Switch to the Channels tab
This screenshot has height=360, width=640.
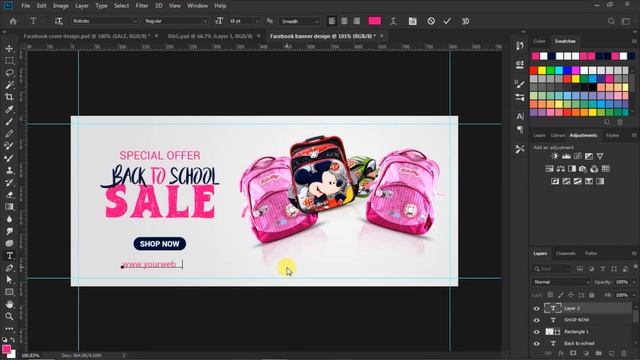click(x=565, y=253)
